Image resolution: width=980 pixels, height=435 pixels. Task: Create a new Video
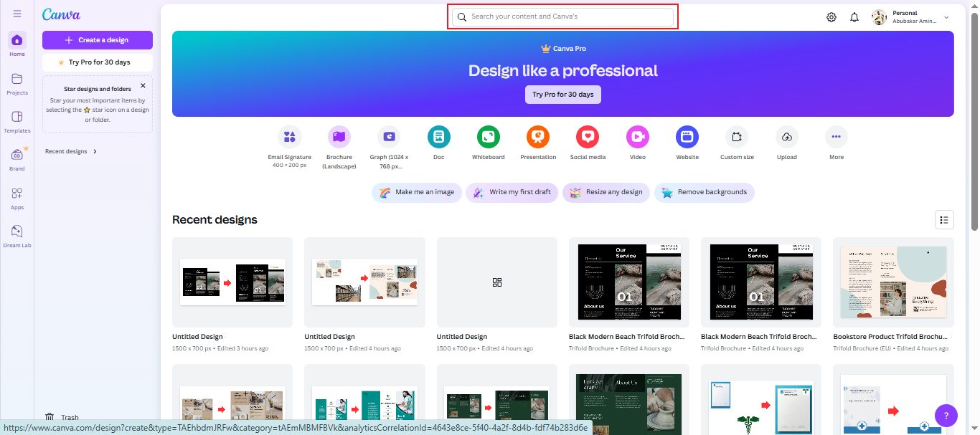click(638, 142)
